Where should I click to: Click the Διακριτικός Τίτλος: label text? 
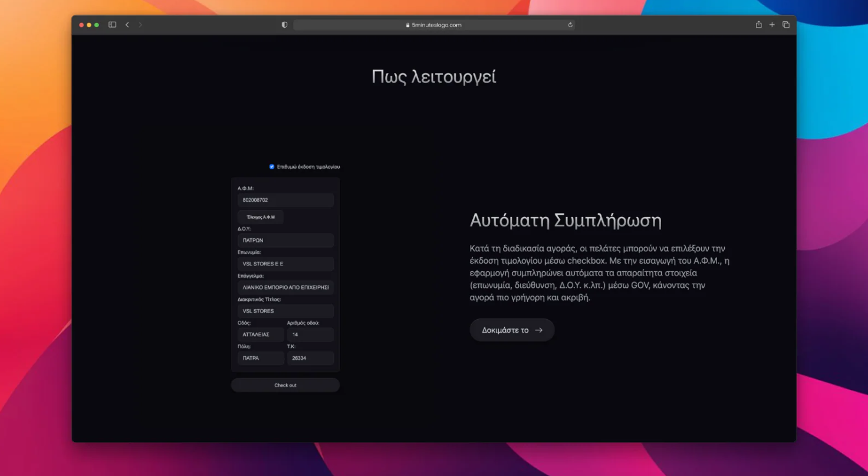point(259,299)
